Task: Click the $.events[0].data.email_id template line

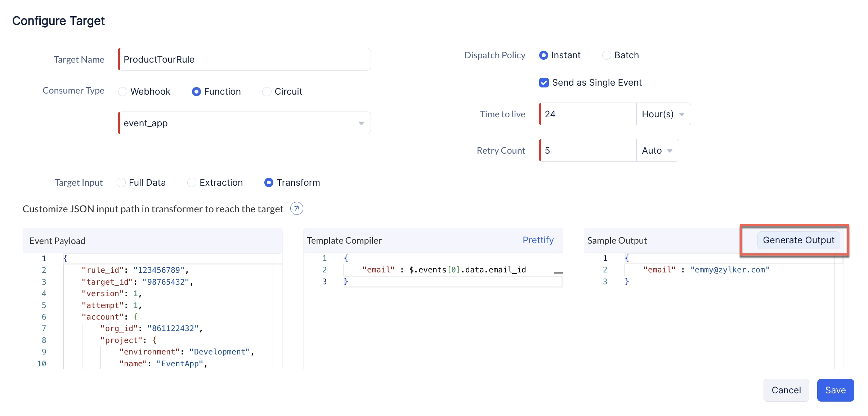Action: pos(444,270)
